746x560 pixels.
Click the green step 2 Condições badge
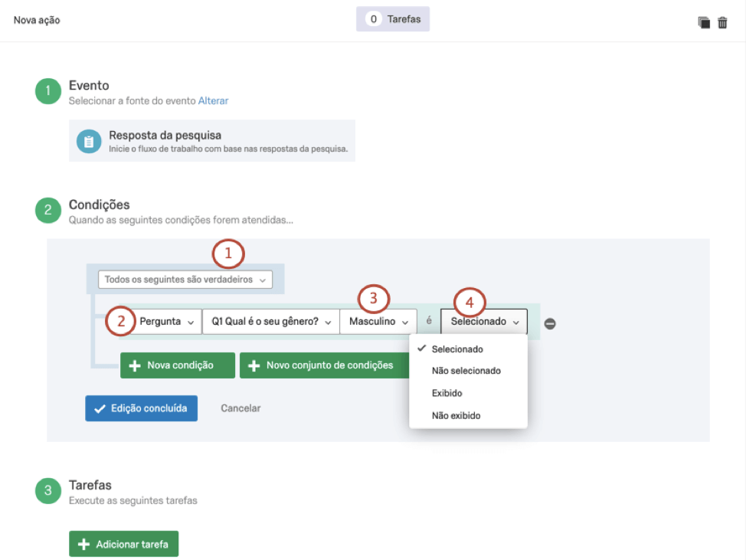tap(47, 211)
